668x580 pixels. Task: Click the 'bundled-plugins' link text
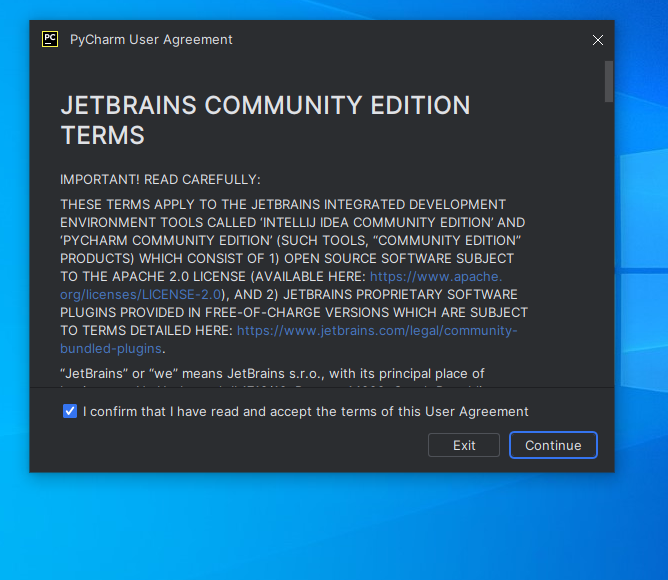(x=111, y=348)
